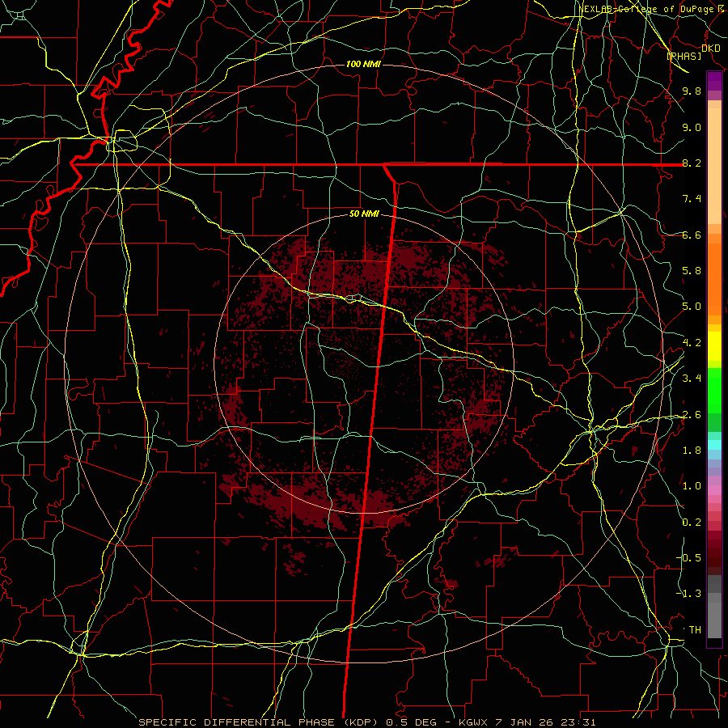728x728 pixels.
Task: Pick the pink segment of the color scale
Action: (x=714, y=490)
